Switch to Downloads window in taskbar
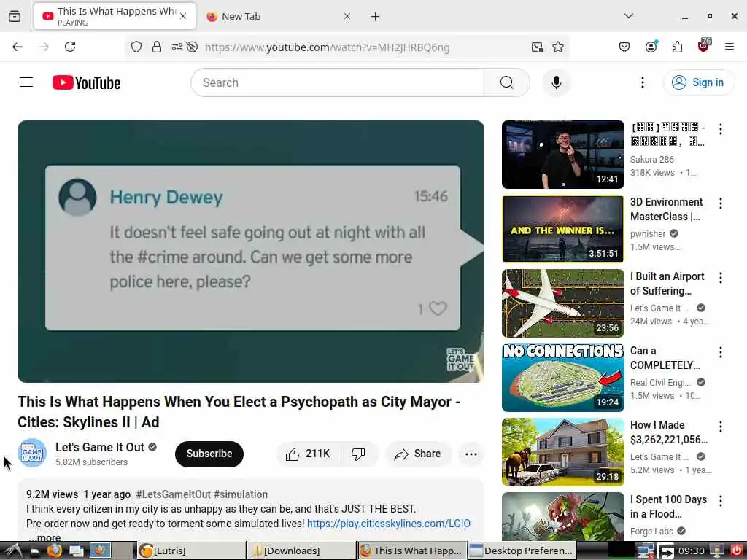The width and height of the screenshot is (747, 560). (301, 551)
